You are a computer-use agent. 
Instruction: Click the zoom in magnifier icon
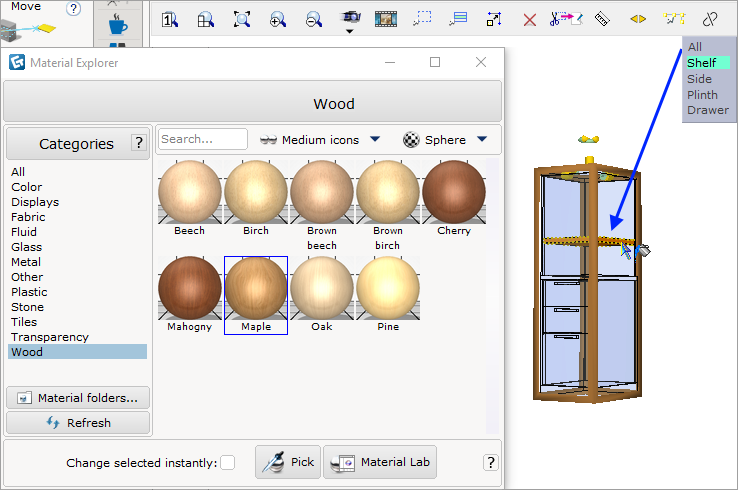(278, 19)
